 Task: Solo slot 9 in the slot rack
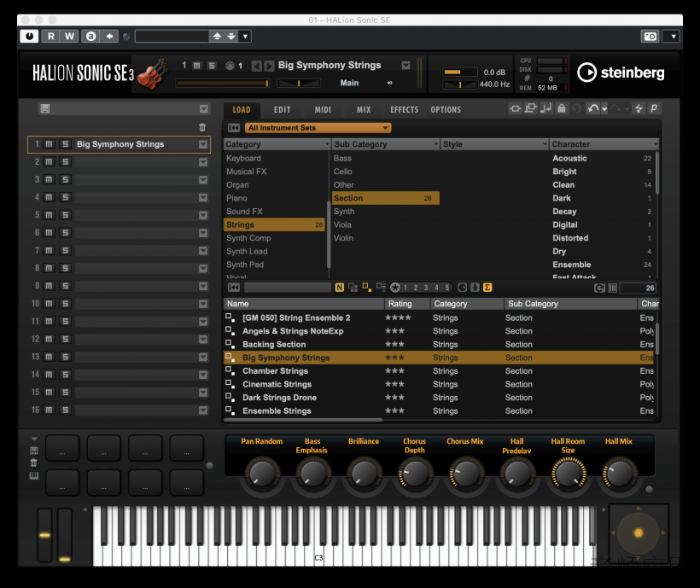coord(65,286)
